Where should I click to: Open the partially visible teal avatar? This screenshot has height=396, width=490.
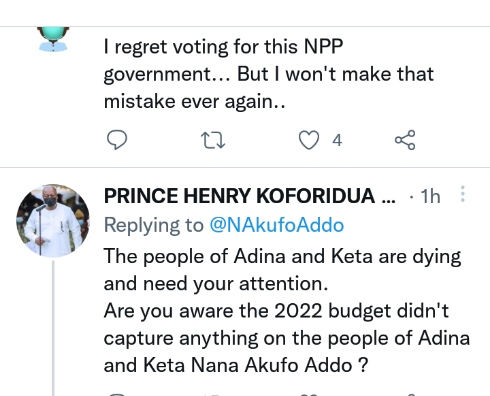(x=53, y=39)
